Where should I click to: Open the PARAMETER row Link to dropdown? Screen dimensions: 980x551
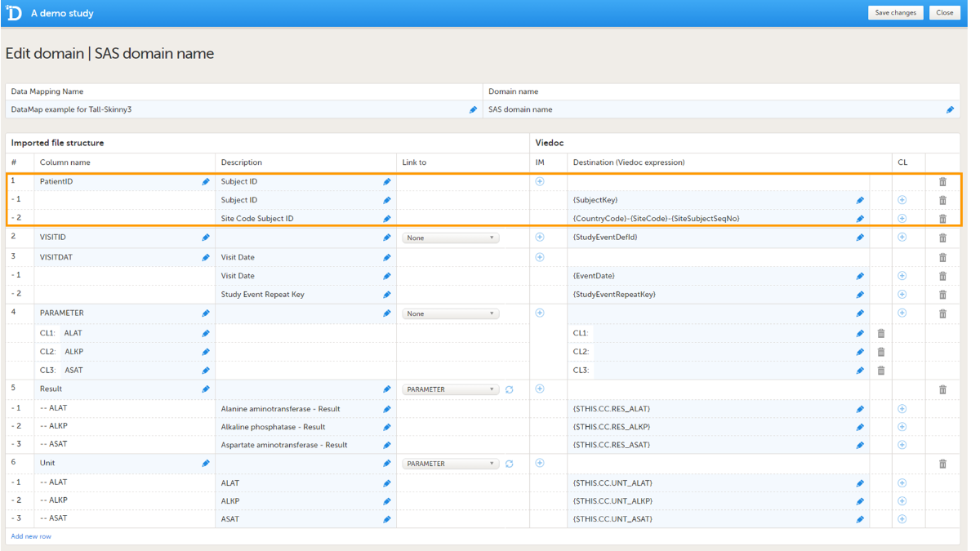coord(450,313)
